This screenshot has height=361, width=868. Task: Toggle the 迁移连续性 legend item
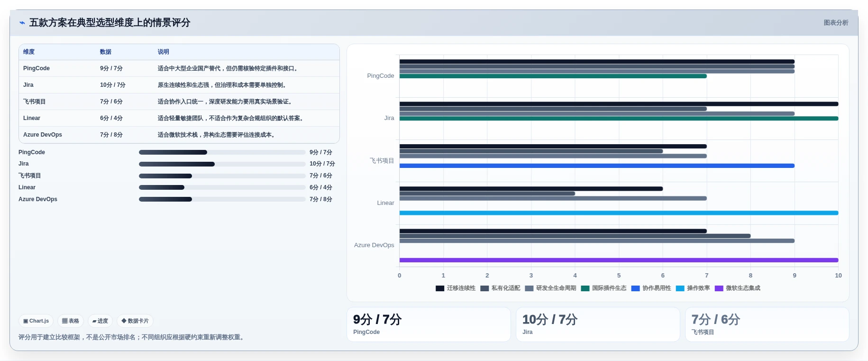click(456, 288)
